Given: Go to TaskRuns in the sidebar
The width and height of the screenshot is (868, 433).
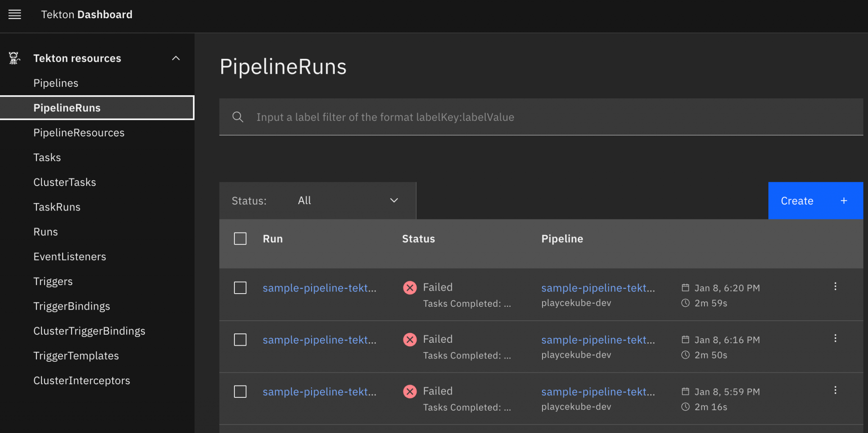Looking at the screenshot, I should coord(57,207).
